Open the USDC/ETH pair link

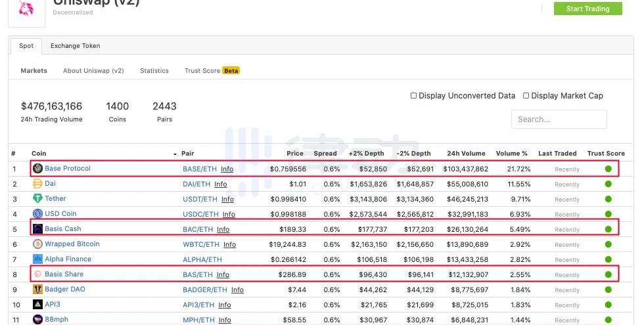[x=200, y=214]
